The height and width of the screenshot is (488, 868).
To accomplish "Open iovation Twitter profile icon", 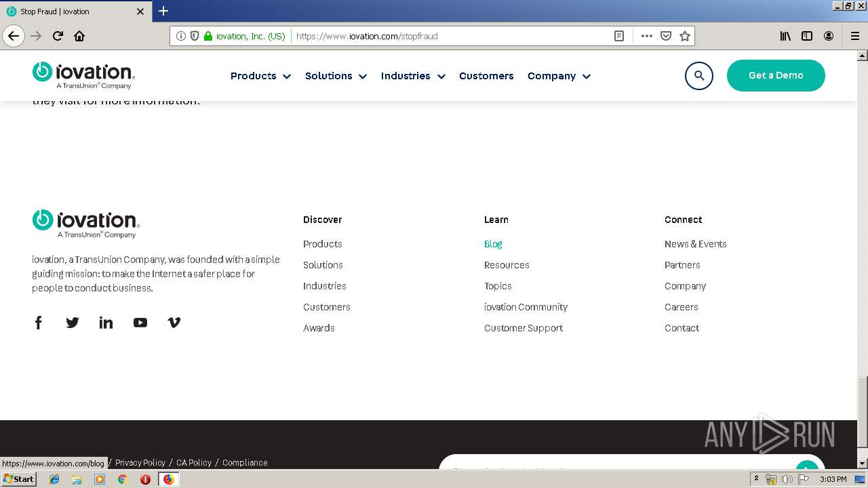I will (73, 323).
